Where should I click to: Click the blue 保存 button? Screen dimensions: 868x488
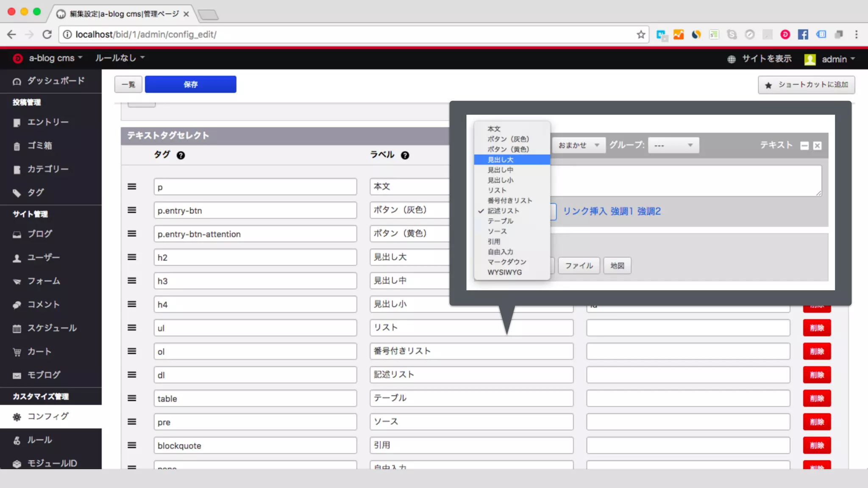190,84
